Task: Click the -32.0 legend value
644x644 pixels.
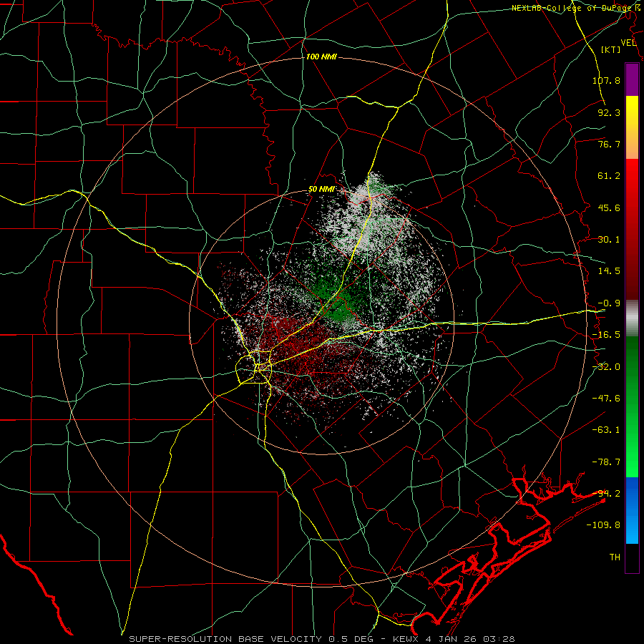Action: pos(606,367)
